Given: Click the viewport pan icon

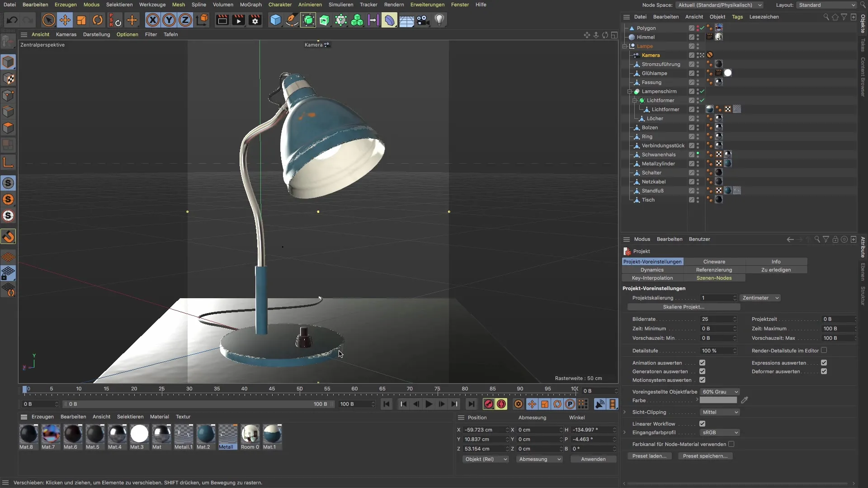Looking at the screenshot, I should coord(587,35).
